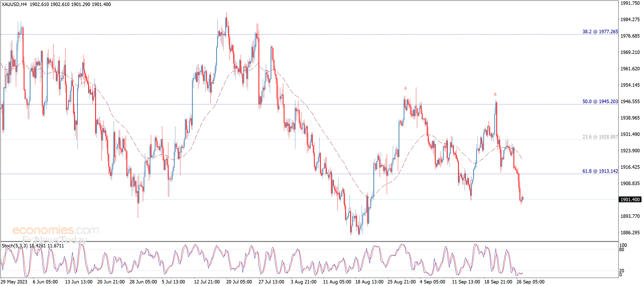Click the stochastic 80 level label
Image resolution: width=644 pixels, height=286 pixels.
click(x=622, y=250)
